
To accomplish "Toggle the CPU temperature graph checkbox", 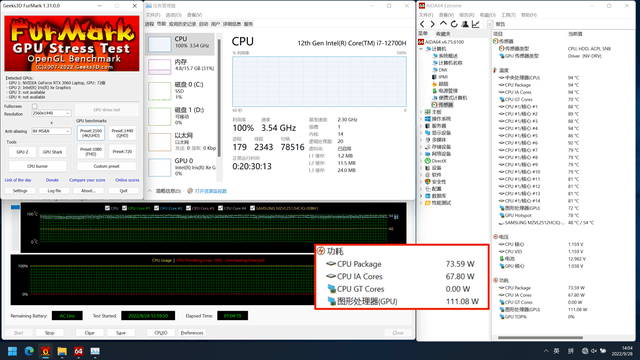I will (x=107, y=208).
